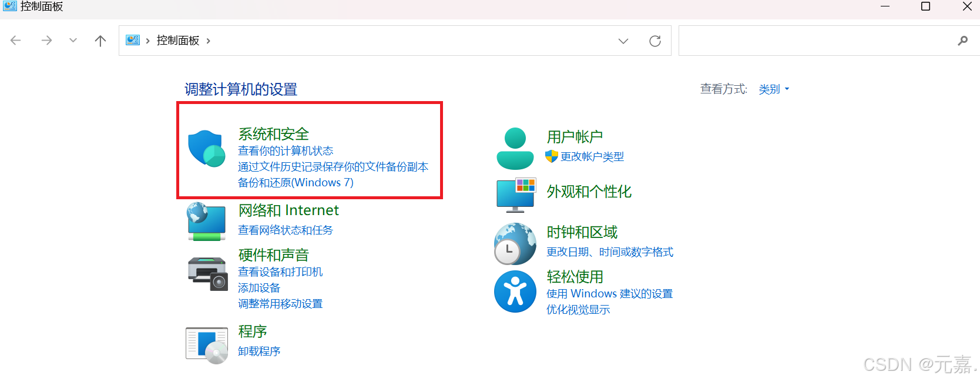The image size is (980, 382).
Task: Click 通过文件历史记录保存你的文件备份副本 link
Action: (x=333, y=167)
